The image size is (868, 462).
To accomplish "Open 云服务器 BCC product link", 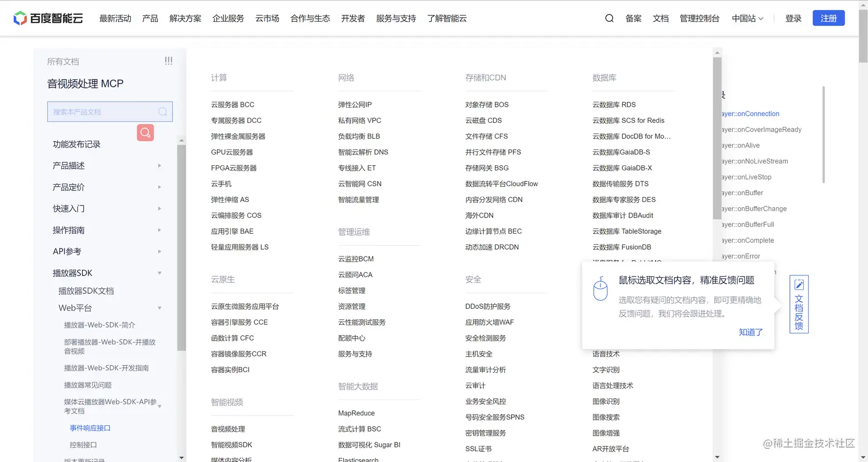I will [232, 104].
